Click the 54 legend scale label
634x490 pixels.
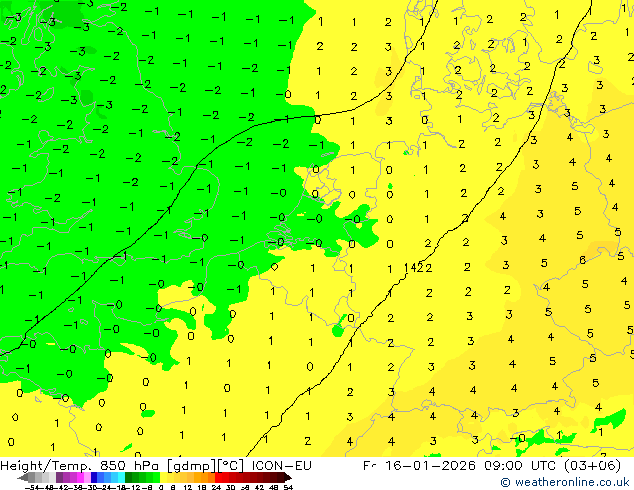point(288,487)
